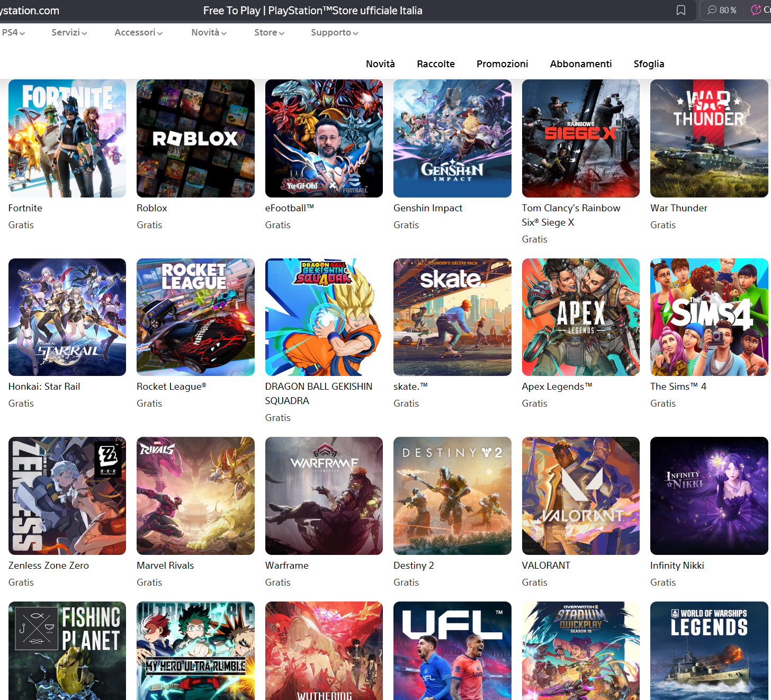Click the Infinity Nikki title text
Screen dimensions: 771x700
pos(677,566)
